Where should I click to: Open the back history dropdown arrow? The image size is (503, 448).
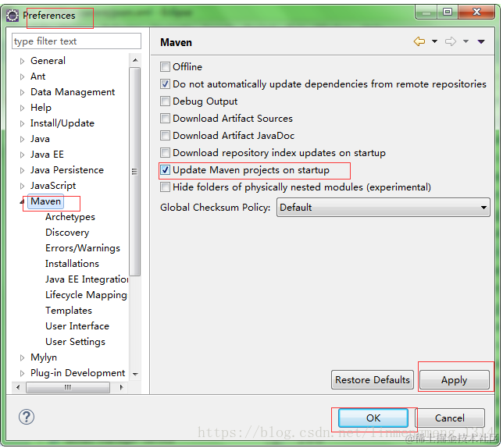pyautogui.click(x=435, y=41)
